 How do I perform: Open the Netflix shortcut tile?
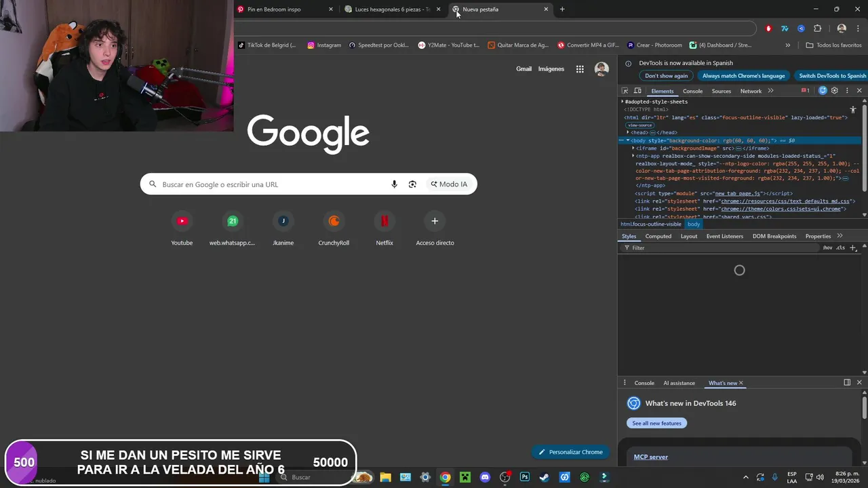384,229
